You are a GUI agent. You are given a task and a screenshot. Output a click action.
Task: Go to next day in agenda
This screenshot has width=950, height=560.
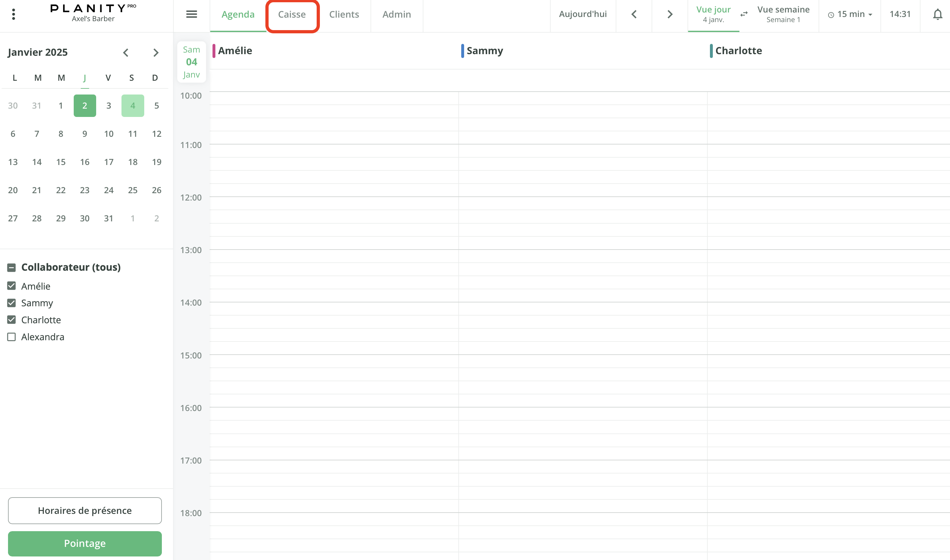[x=670, y=14]
